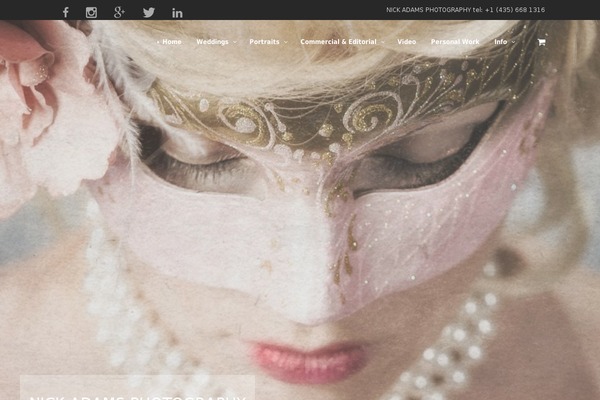Image resolution: width=600 pixels, height=400 pixels.
Task: Open the Instagram profile icon
Action: (91, 13)
